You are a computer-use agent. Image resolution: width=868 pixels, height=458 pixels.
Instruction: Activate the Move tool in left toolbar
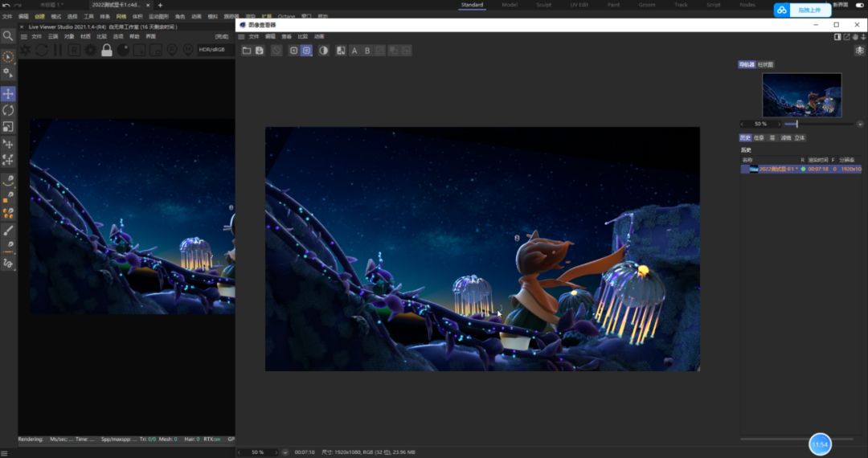[8, 93]
